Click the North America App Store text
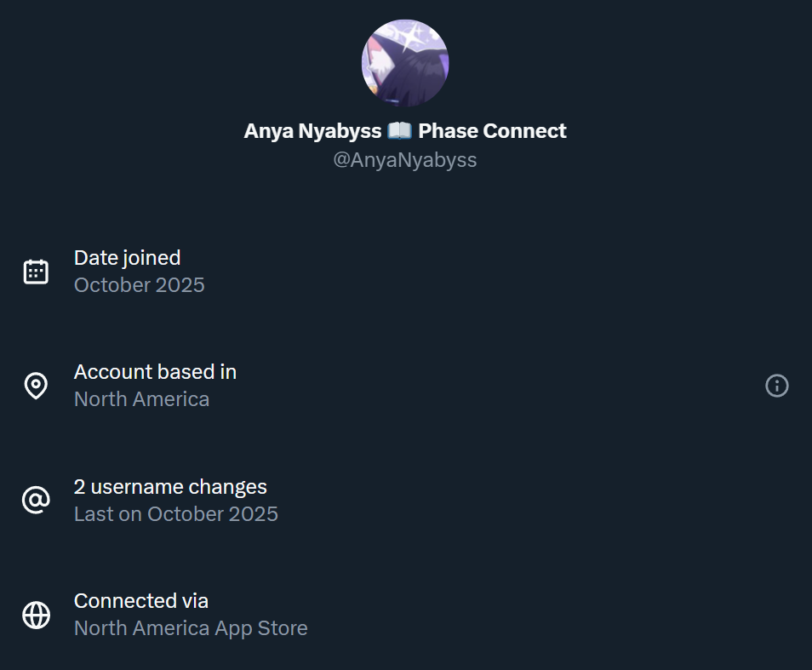The width and height of the screenshot is (812, 670). 191,628
